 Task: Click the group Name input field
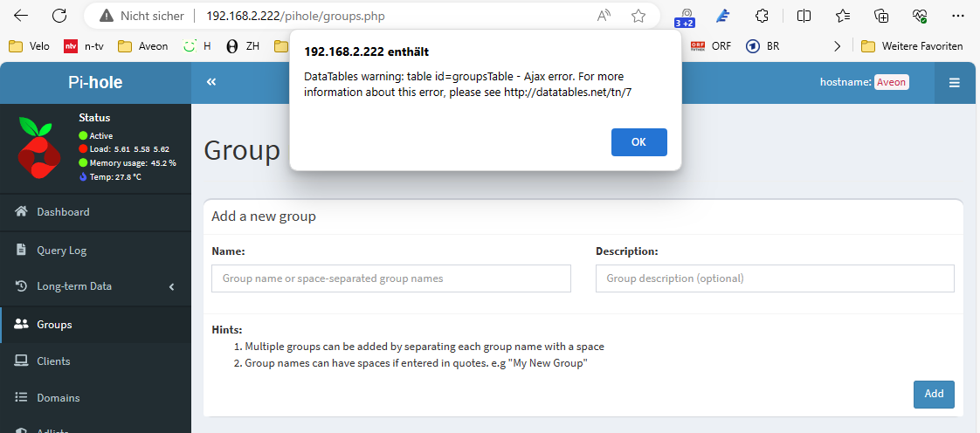[x=391, y=278]
